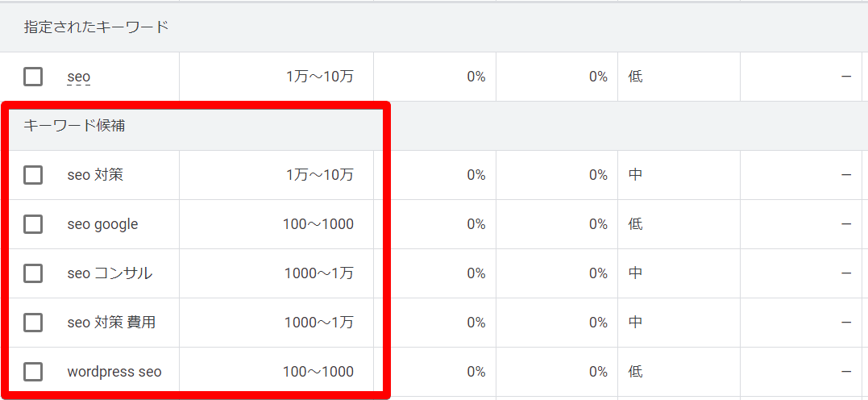Viewport: 868px width, 400px height.
Task: Select the checkbox beside seo 対策
Action: pyautogui.click(x=33, y=174)
